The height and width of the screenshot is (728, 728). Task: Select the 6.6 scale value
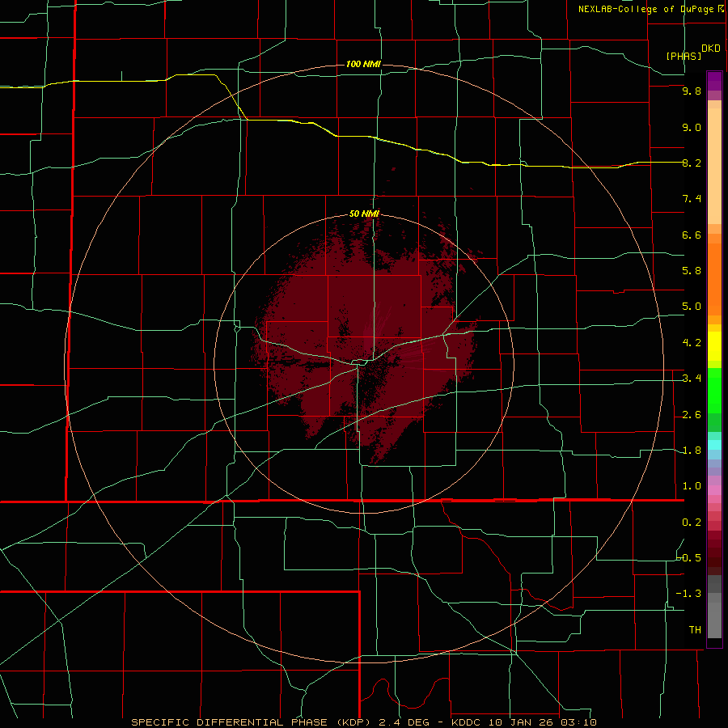click(x=692, y=235)
